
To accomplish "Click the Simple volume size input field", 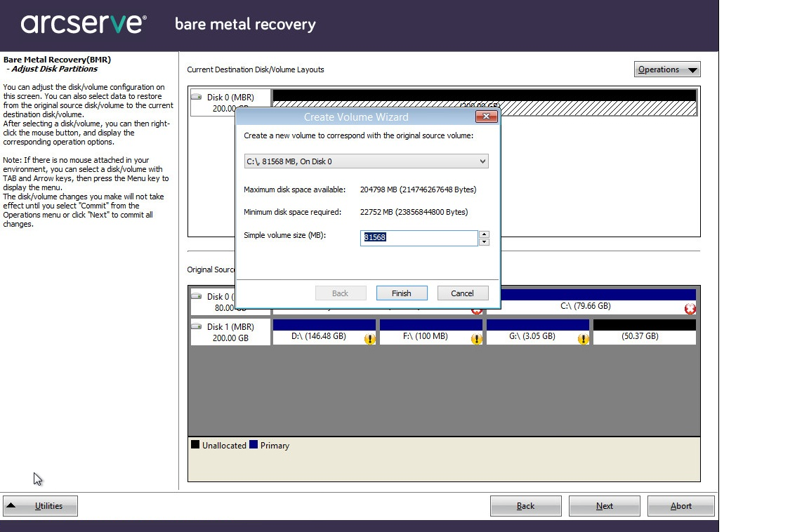I will point(419,238).
